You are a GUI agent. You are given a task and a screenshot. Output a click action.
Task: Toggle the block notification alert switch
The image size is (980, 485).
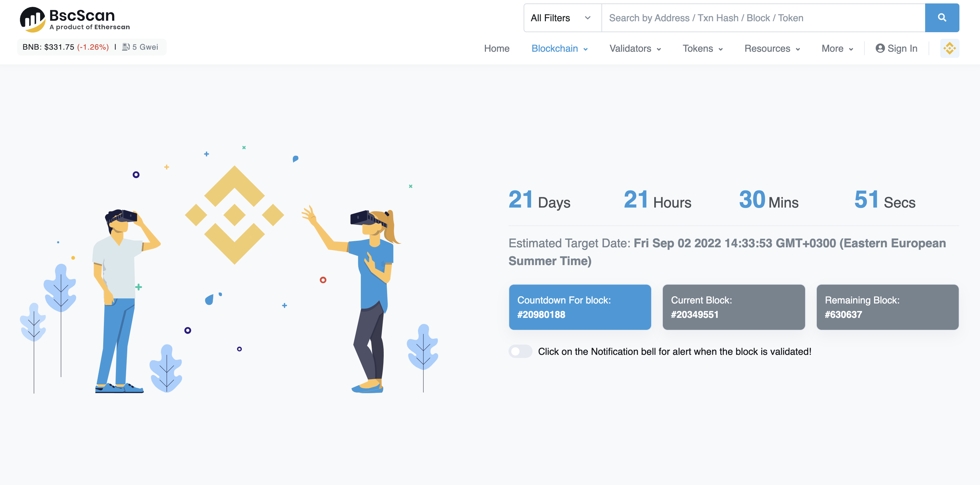click(x=520, y=351)
